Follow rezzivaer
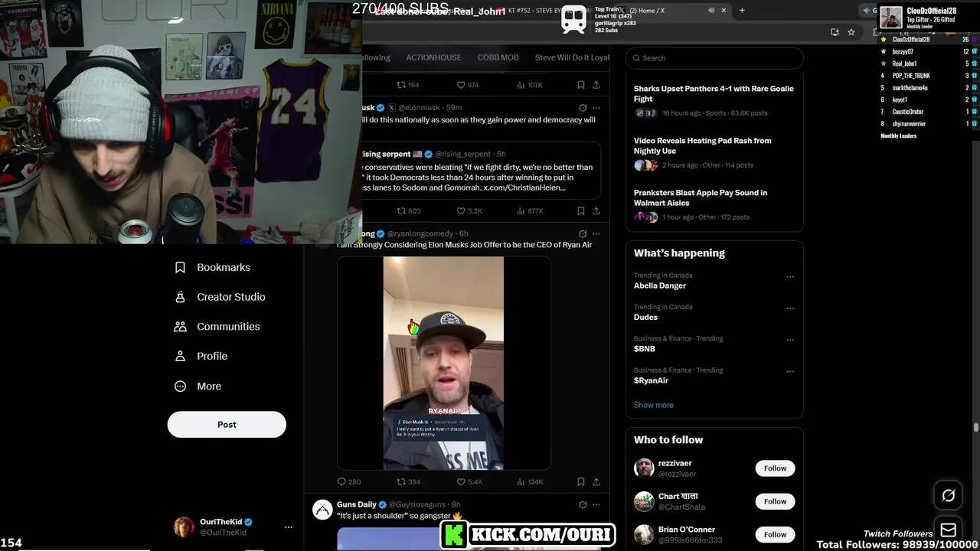 (775, 468)
